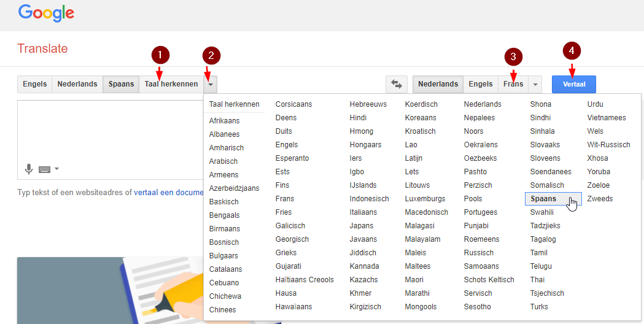
Task: Click the microphone voice input icon
Action: [x=28, y=169]
